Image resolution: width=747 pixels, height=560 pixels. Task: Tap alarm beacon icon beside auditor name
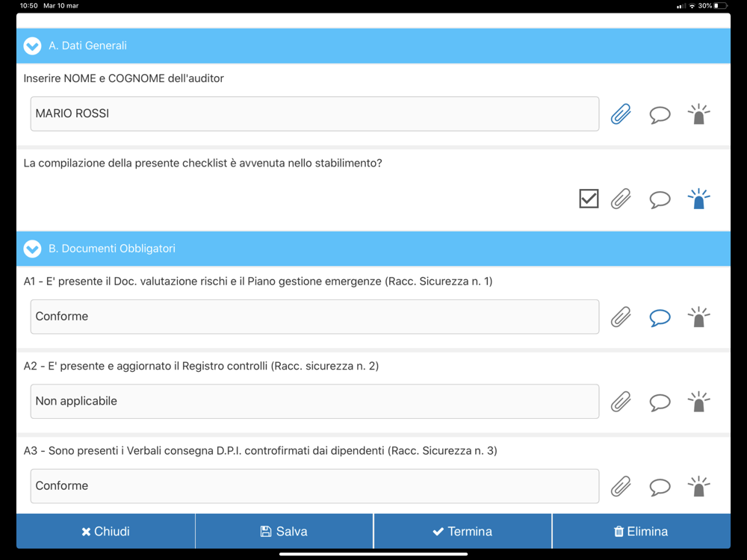click(x=699, y=114)
